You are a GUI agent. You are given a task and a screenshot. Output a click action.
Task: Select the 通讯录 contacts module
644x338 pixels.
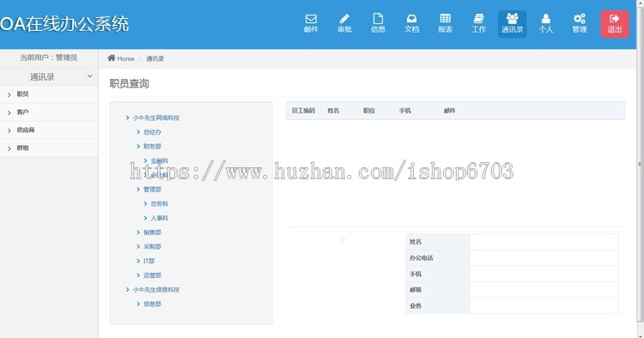pyautogui.click(x=512, y=24)
